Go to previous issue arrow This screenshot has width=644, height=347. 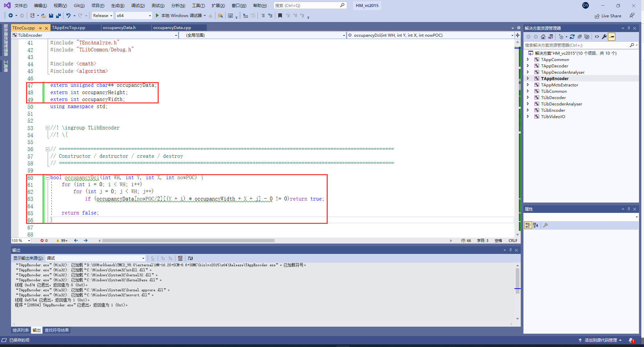76,241
